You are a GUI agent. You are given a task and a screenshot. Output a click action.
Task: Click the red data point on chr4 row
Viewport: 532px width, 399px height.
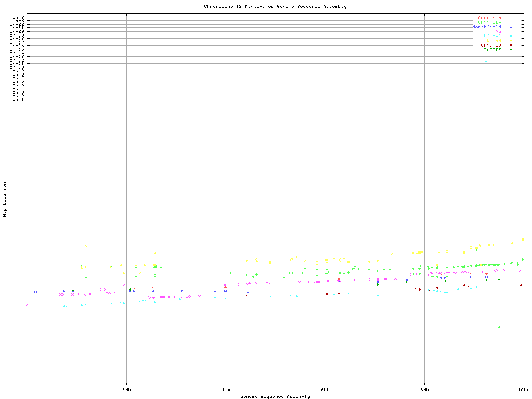coord(31,88)
